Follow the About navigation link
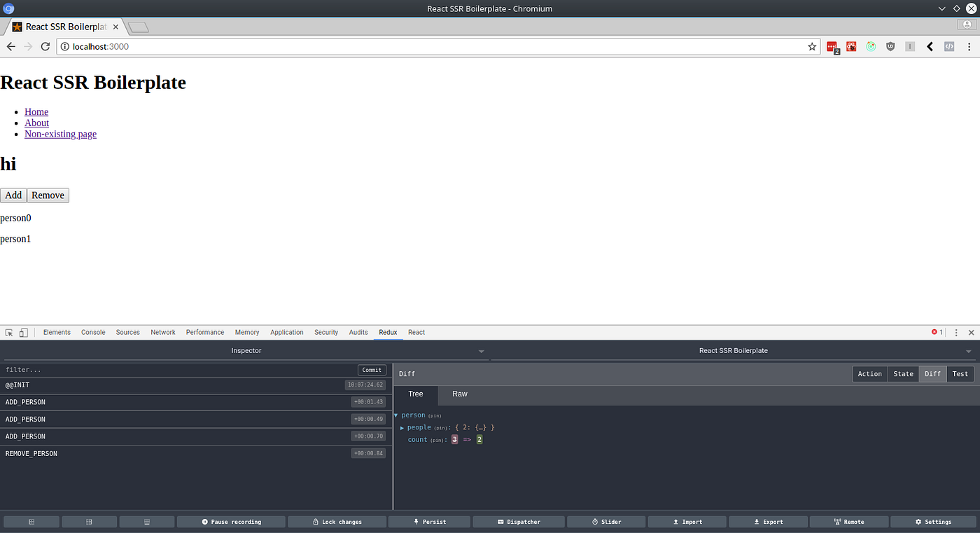980x533 pixels. coord(36,123)
